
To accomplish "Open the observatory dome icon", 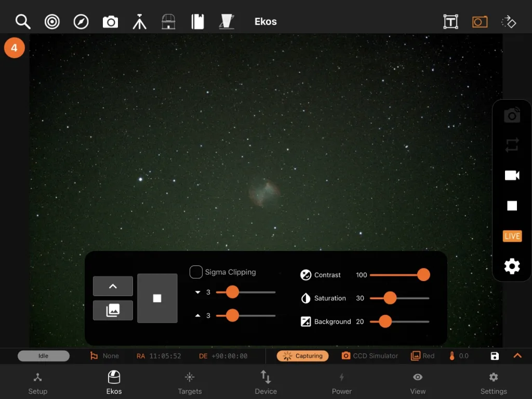I will tap(168, 22).
